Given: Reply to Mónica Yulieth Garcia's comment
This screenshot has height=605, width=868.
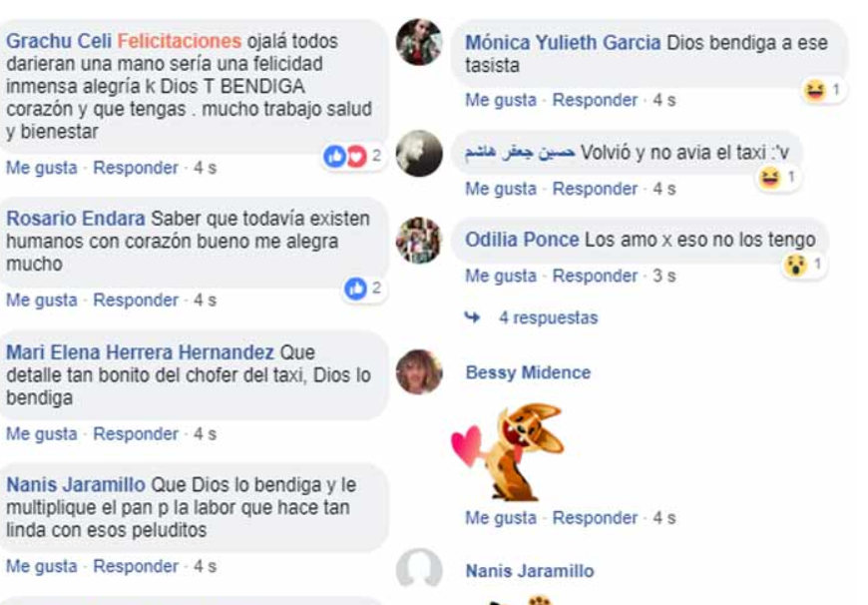Looking at the screenshot, I should point(595,100).
